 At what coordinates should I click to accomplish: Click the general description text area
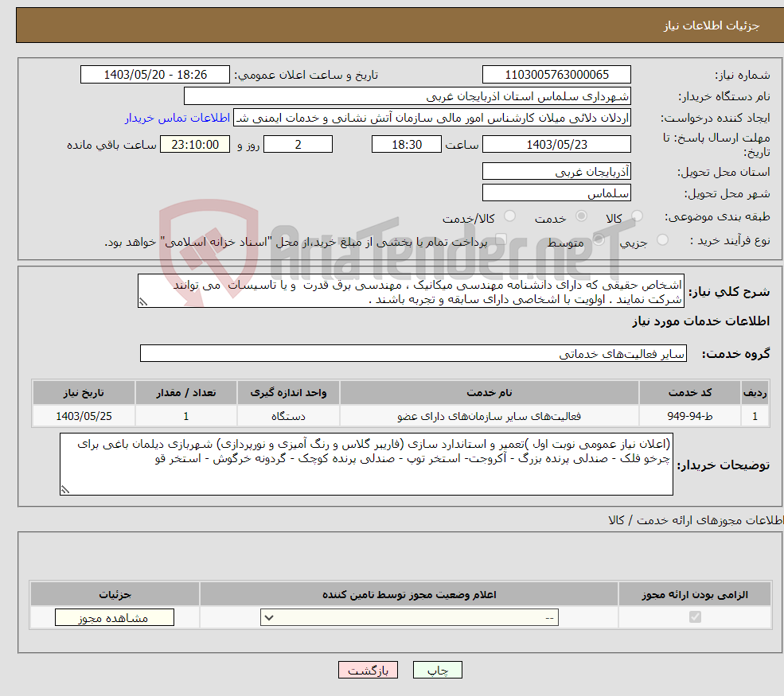pos(411,291)
